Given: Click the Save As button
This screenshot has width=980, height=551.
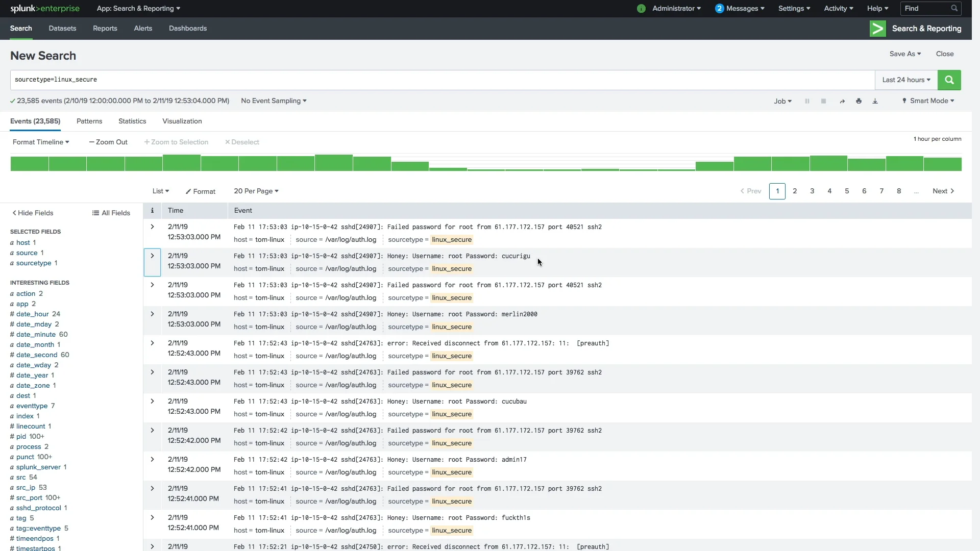Looking at the screenshot, I should [902, 53].
